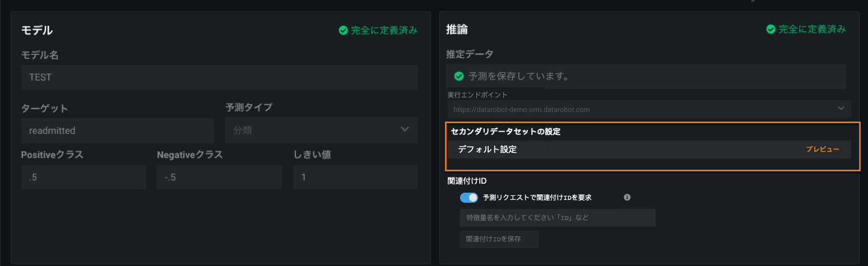Click the モデル名 field containing TEST
The width and height of the screenshot is (868, 266).
[219, 77]
